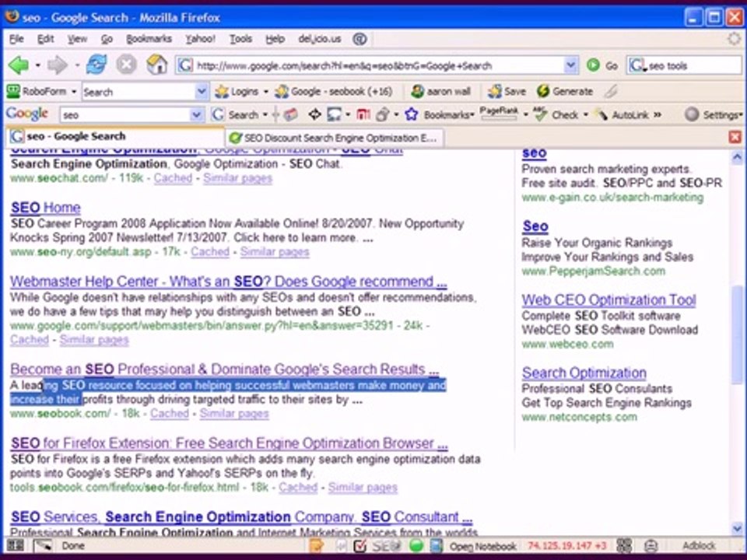Click RoboForm Generate password button
This screenshot has height=560, width=747.
click(565, 92)
